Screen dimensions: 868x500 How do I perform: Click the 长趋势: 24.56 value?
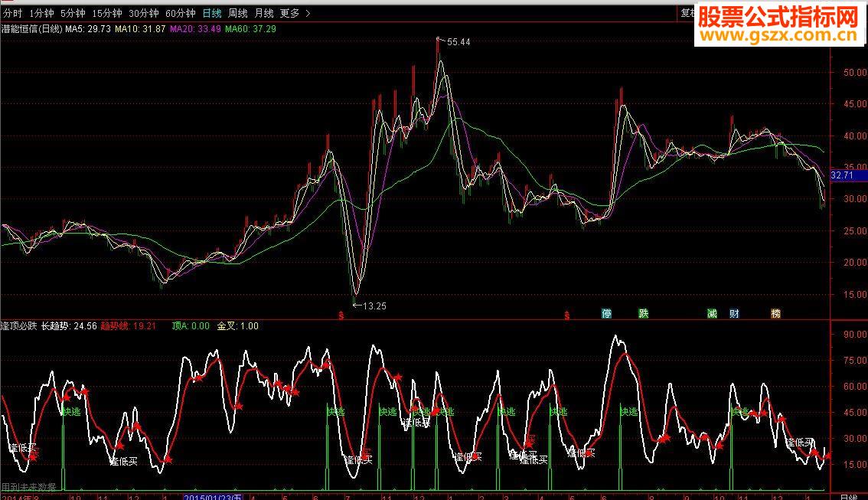[x=69, y=326]
